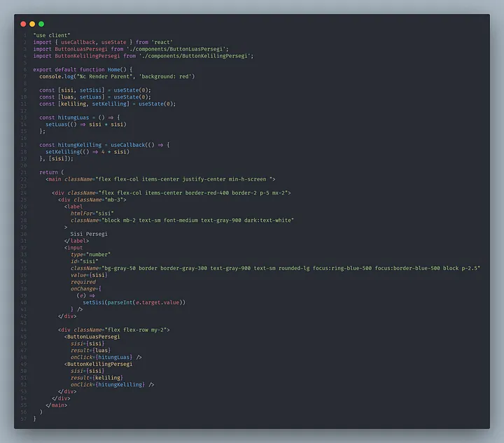Click 'background: red' string
The height and width of the screenshot is (443, 504).
tap(165, 76)
